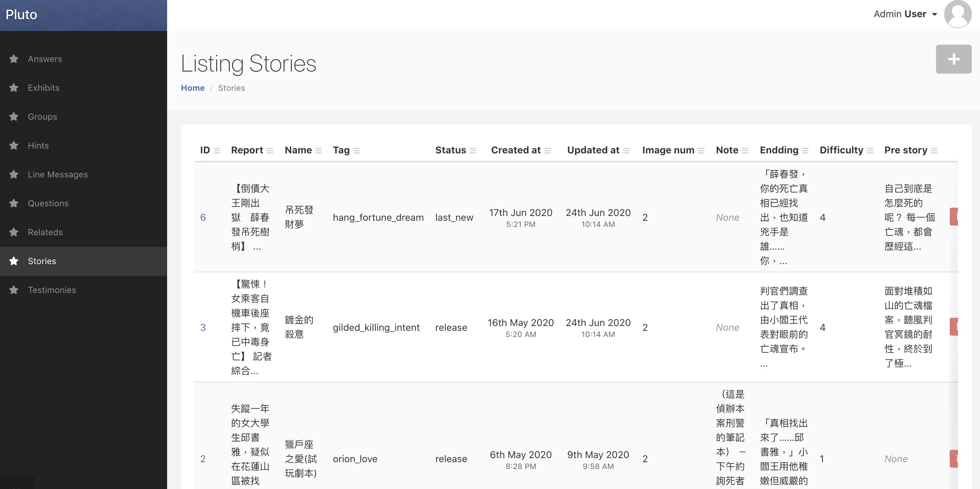Click the ID column header text
Screen dimensions: 980x489
(x=205, y=150)
